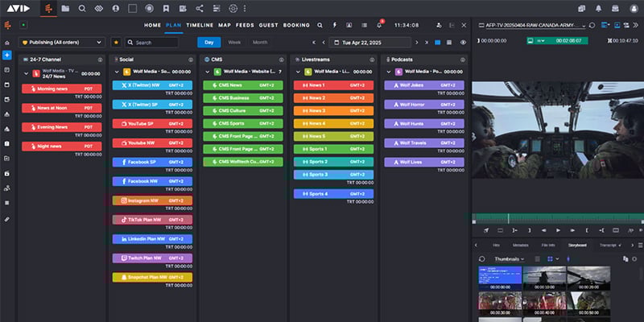Click the cockpit video preview
644x322 pixels.
(x=558, y=130)
